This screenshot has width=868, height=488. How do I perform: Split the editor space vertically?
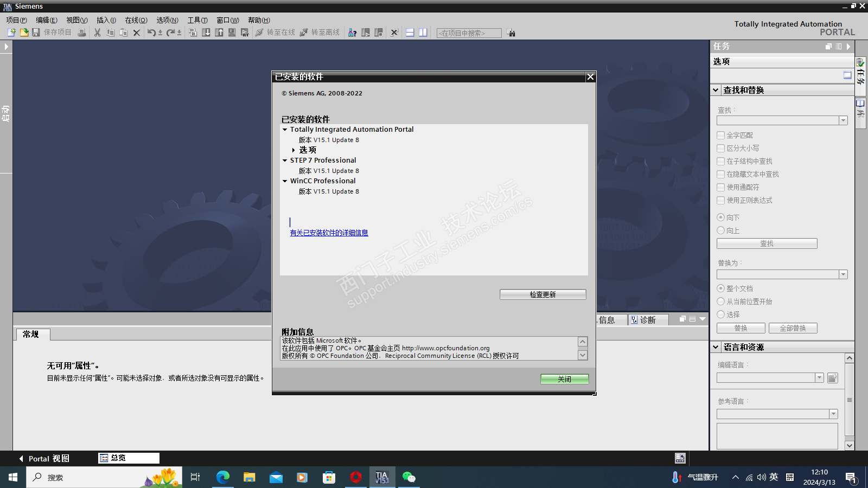tap(423, 33)
